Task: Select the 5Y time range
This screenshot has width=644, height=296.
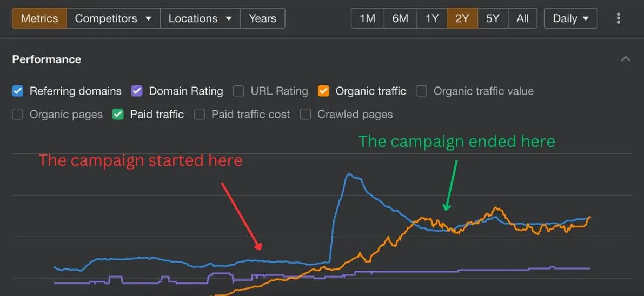Action: [x=493, y=18]
